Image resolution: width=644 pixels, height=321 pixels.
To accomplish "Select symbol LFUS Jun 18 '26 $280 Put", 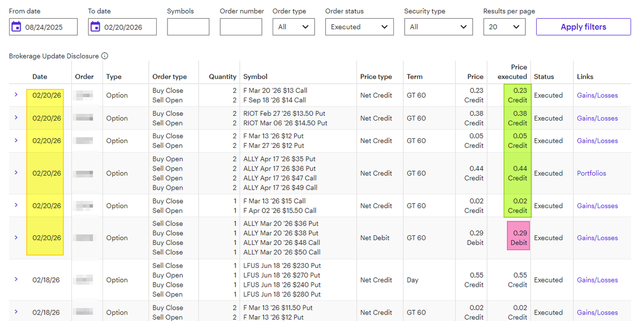I will (282, 294).
